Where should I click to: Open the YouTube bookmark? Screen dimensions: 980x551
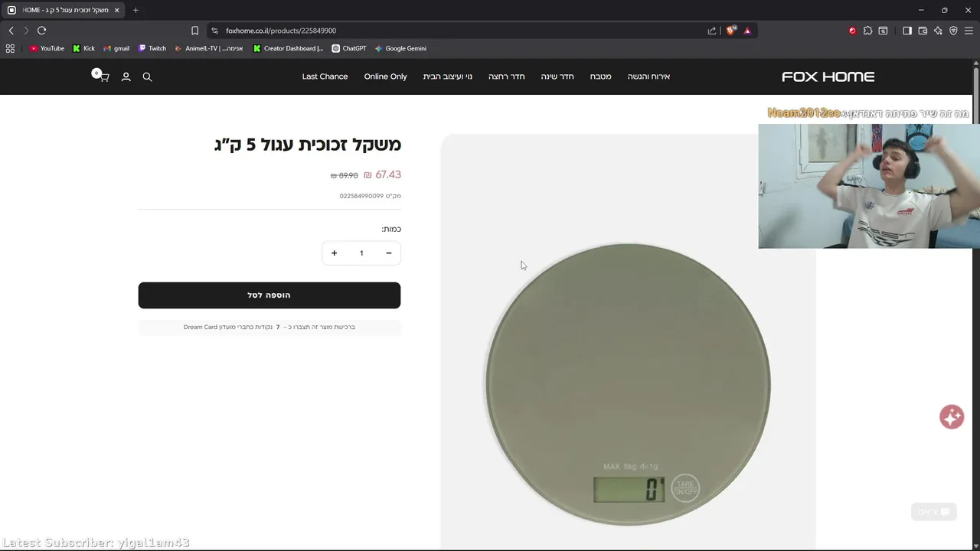pos(47,48)
